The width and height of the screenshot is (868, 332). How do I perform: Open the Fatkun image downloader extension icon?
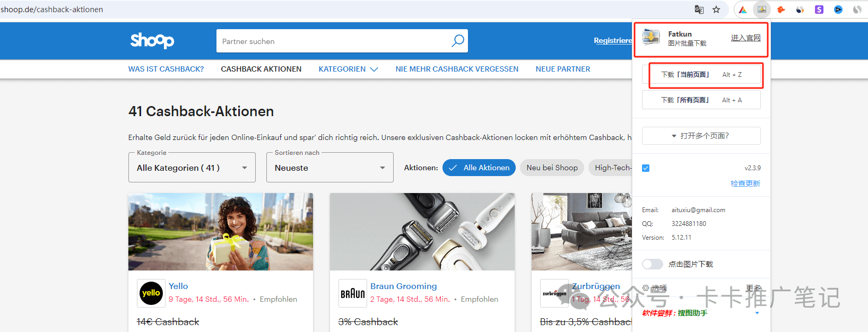[762, 10]
